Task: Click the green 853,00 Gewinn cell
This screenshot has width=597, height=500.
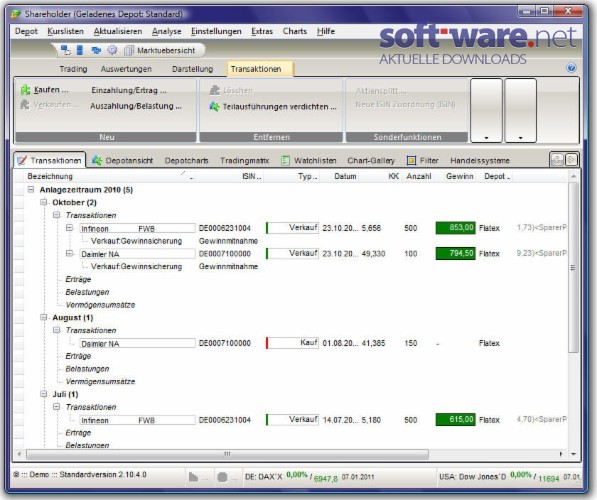Action: 455,228
